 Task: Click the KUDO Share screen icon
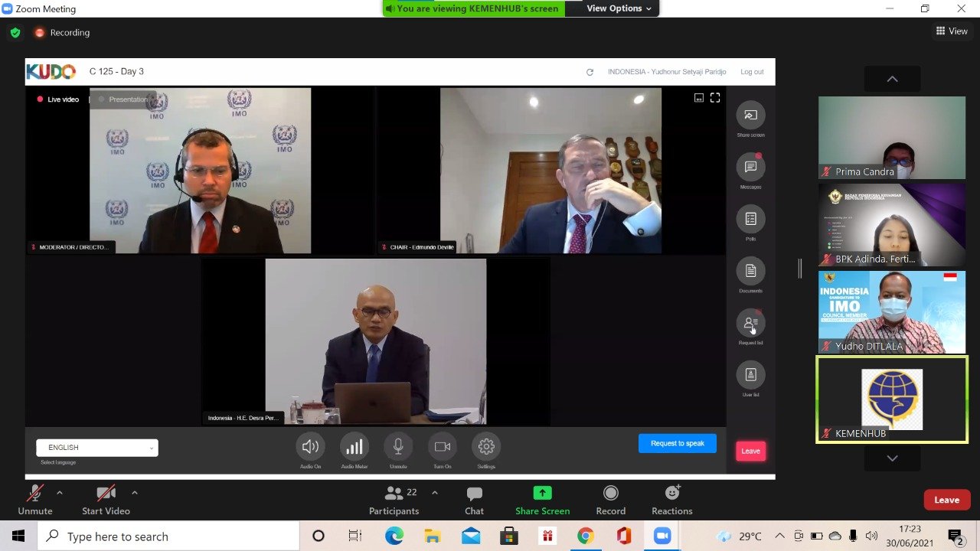[x=750, y=116]
